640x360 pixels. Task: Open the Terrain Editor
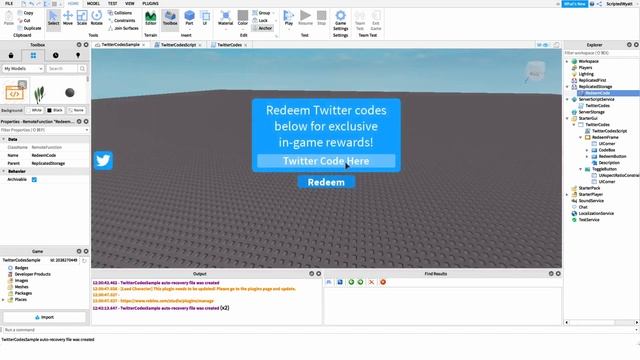(x=151, y=18)
